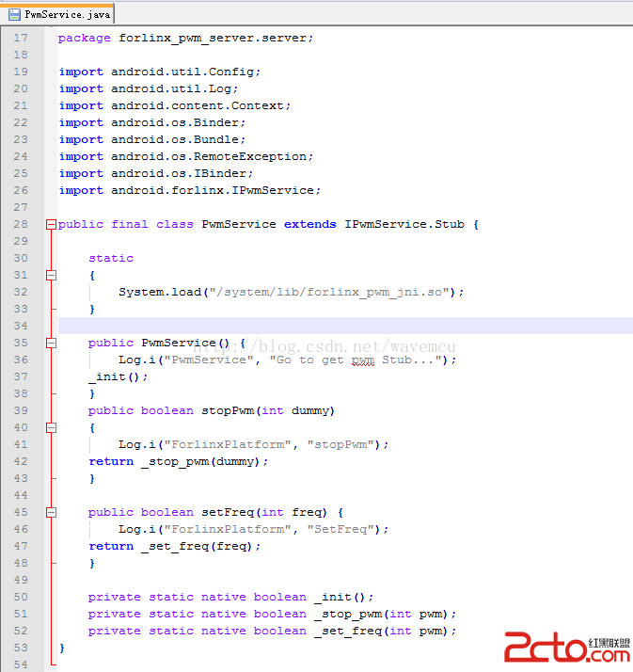Screen dimensions: 633x672
Task: Click the native '_init();' declaration on line 50
Action: (x=343, y=597)
